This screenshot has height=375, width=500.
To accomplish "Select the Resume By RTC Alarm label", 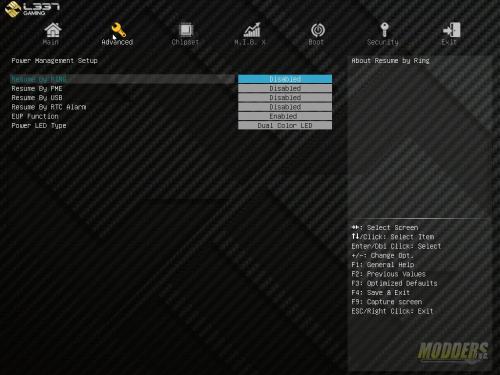I will [x=49, y=107].
